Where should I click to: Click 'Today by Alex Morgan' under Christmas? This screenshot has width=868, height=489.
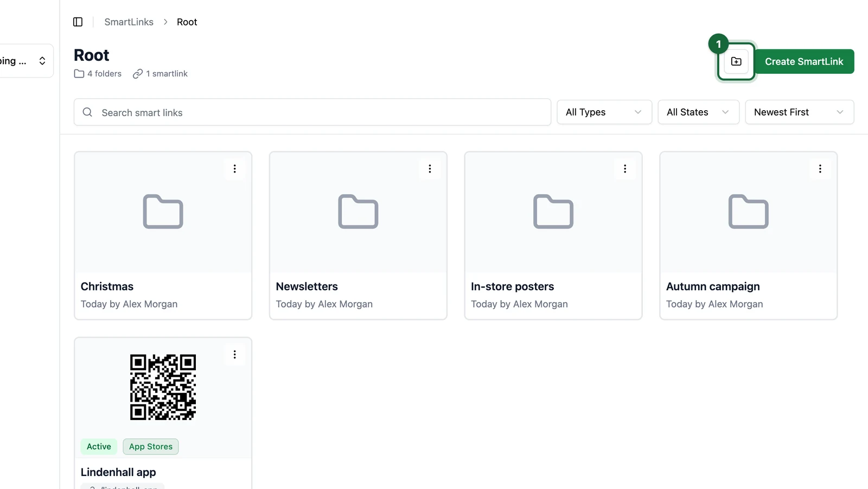tap(129, 304)
